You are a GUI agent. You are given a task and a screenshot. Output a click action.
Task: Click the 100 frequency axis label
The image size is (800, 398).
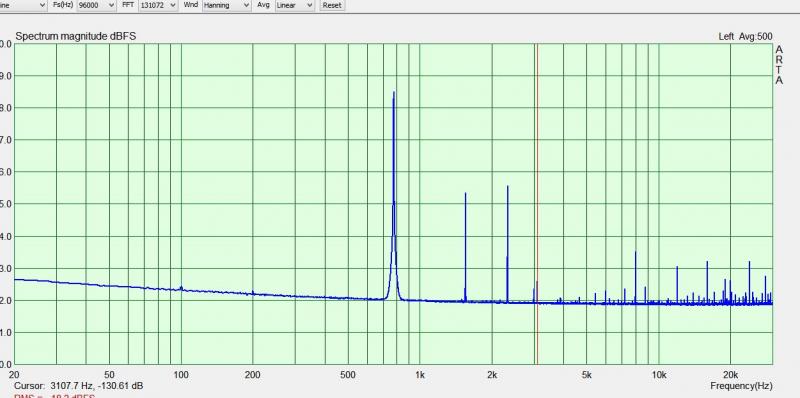tap(181, 375)
